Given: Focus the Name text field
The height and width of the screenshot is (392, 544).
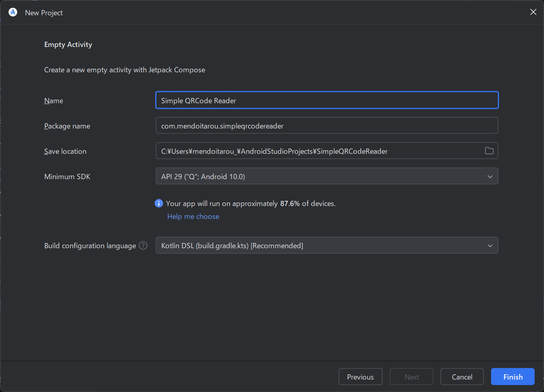Looking at the screenshot, I should point(326,100).
